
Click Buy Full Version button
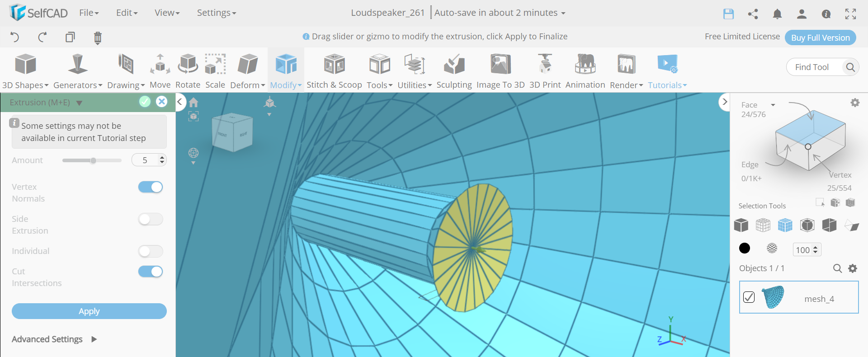(821, 38)
